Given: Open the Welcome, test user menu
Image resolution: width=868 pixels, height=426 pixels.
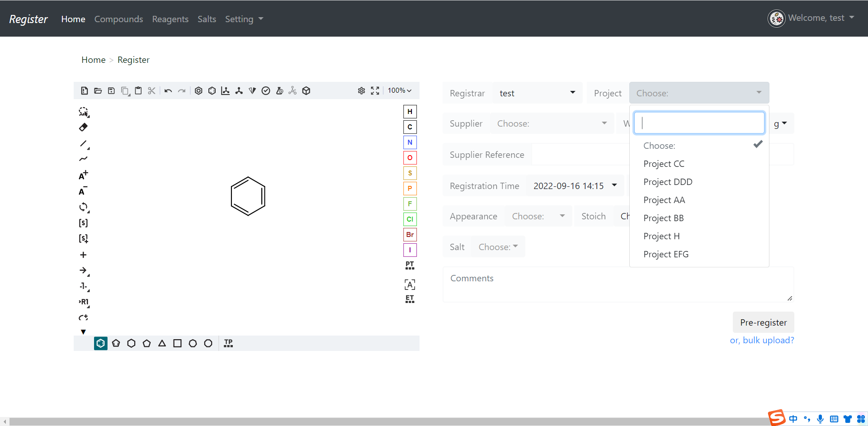Looking at the screenshot, I should click(811, 18).
